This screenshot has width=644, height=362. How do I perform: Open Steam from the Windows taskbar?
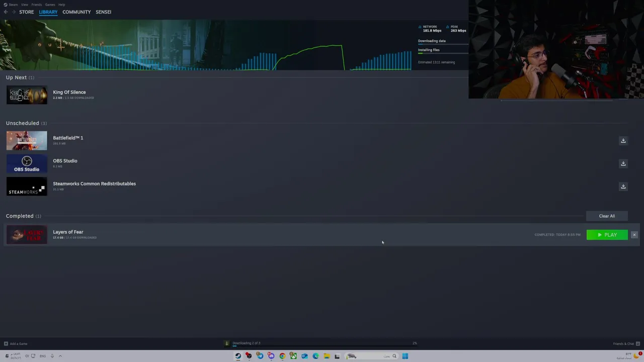tap(238, 356)
